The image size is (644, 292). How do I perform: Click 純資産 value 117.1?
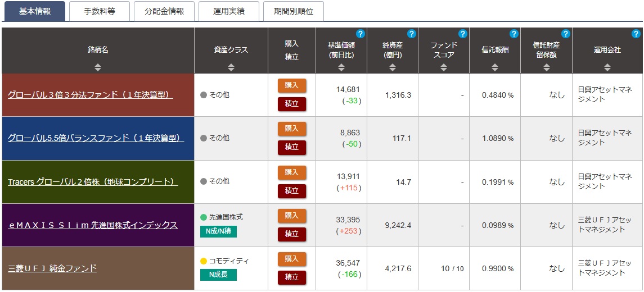[402, 139]
